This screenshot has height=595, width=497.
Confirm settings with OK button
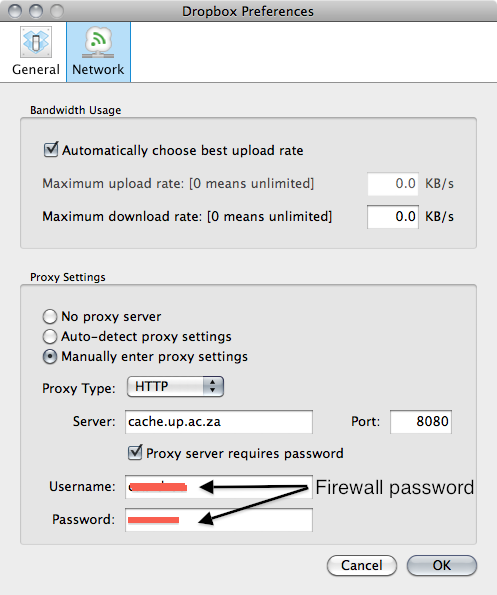(442, 565)
